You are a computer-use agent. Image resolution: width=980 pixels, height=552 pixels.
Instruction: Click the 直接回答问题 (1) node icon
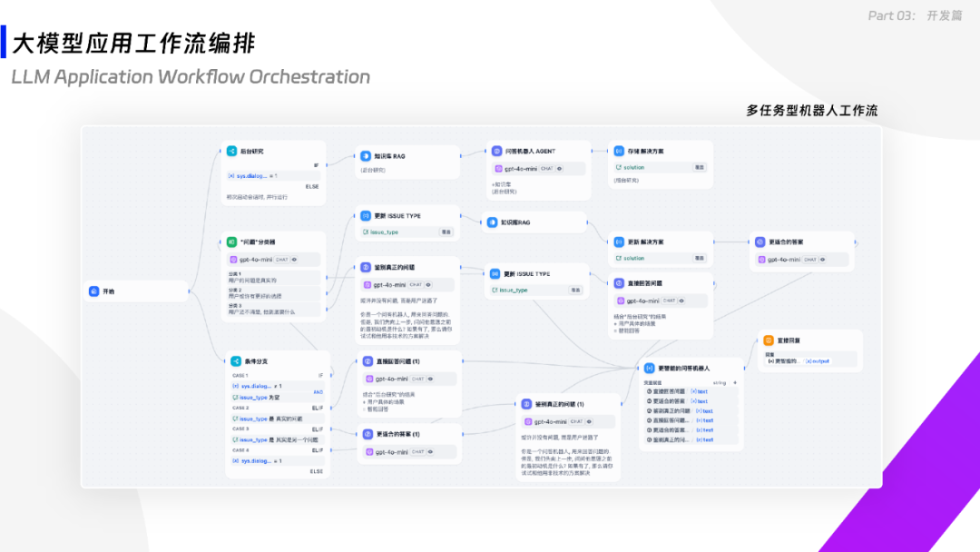tap(367, 361)
